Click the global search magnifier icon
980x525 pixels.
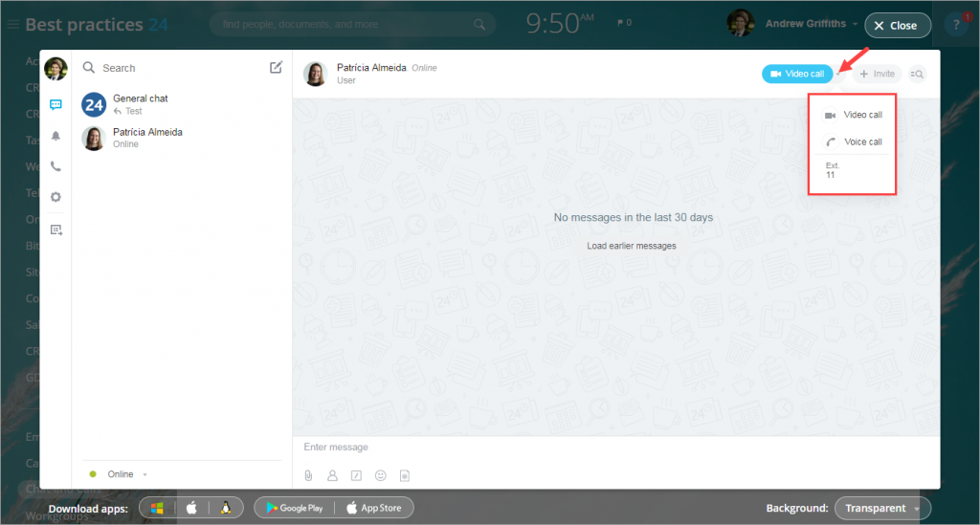pos(479,24)
